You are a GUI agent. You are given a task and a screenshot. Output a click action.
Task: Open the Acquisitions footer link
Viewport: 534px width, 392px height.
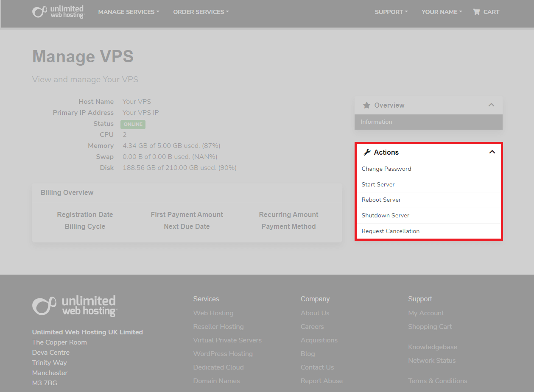319,340
